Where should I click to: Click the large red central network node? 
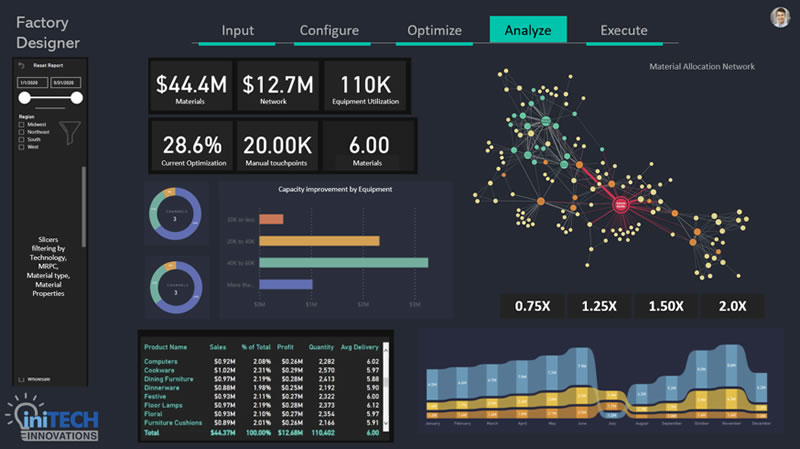(620, 206)
